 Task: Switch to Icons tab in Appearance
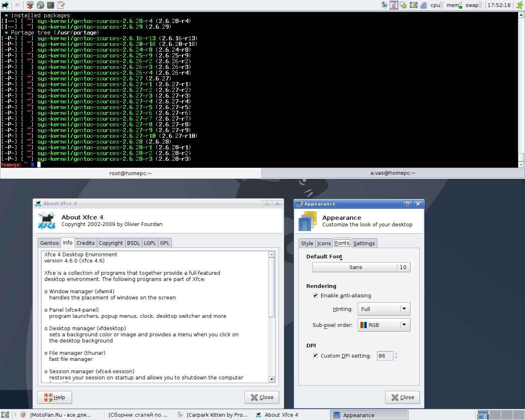(x=324, y=243)
